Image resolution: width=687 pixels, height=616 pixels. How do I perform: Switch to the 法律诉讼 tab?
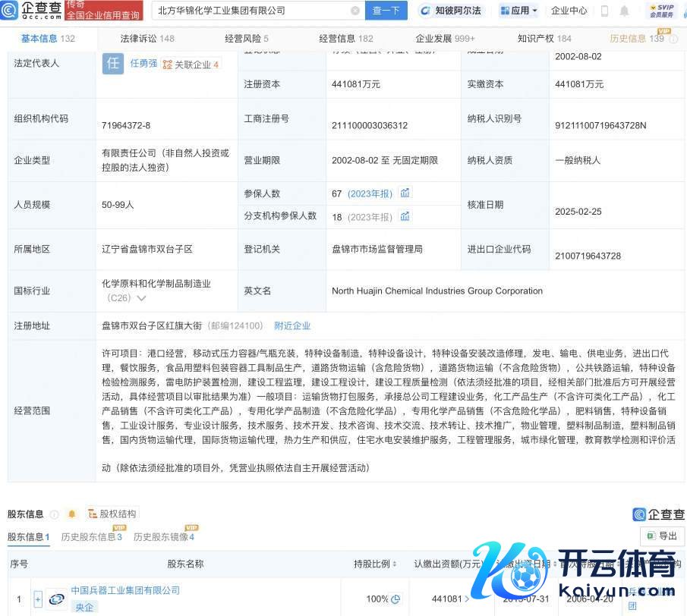point(147,38)
